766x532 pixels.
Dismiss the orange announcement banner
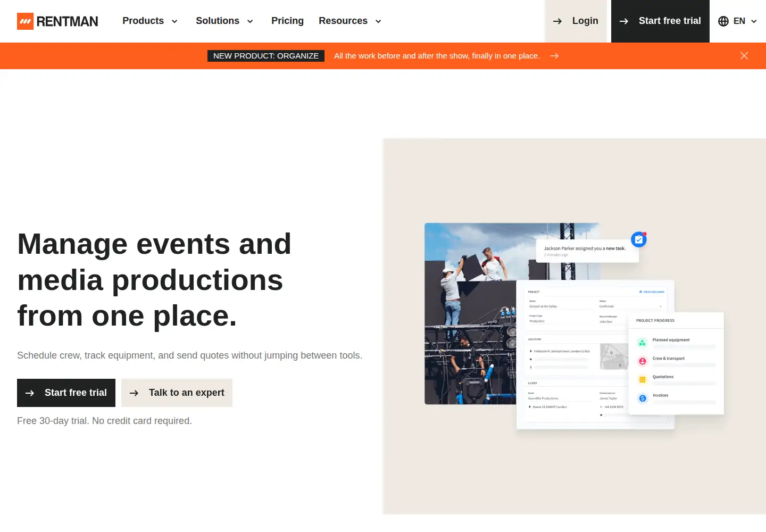(744, 56)
